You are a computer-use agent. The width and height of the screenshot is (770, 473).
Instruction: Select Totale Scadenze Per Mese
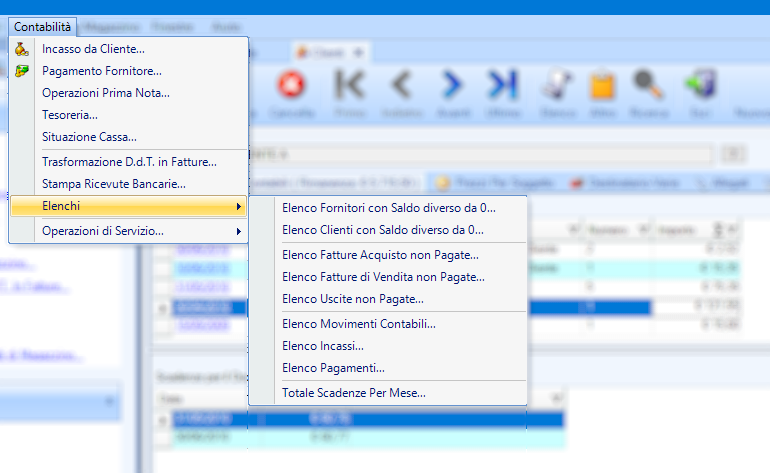[x=354, y=393]
